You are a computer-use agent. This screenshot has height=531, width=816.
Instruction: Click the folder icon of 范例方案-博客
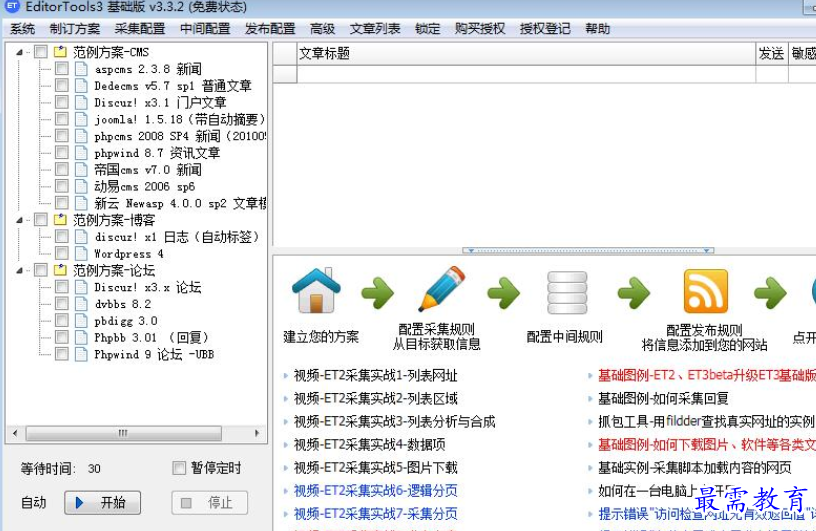point(61,220)
